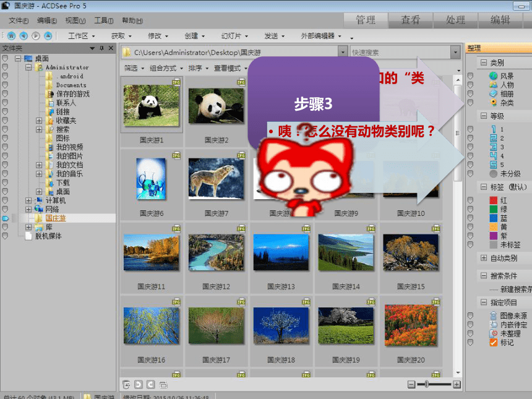The image size is (532, 399).
Task: Select rating 5 icon in 等级
Action: (x=493, y=165)
